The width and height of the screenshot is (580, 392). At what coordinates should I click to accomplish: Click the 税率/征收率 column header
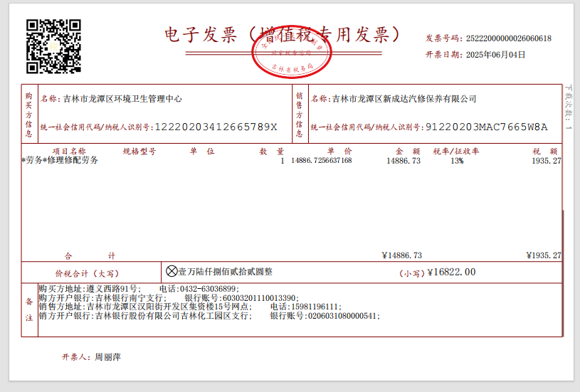(x=456, y=152)
